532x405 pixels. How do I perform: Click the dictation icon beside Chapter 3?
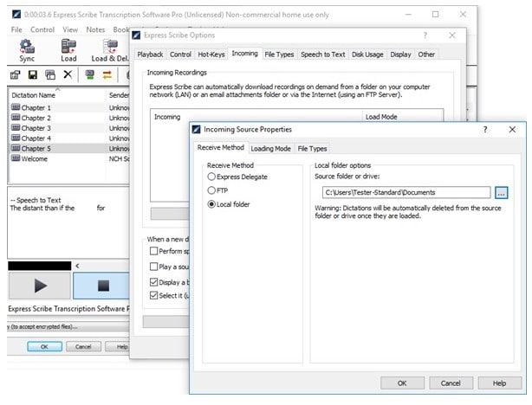[16, 128]
